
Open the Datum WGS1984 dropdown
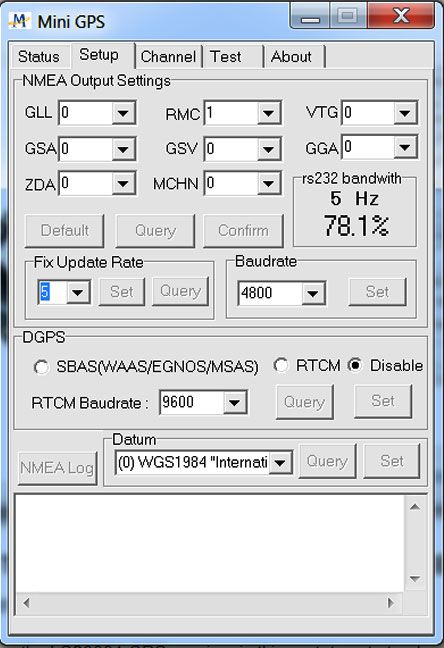(280, 463)
